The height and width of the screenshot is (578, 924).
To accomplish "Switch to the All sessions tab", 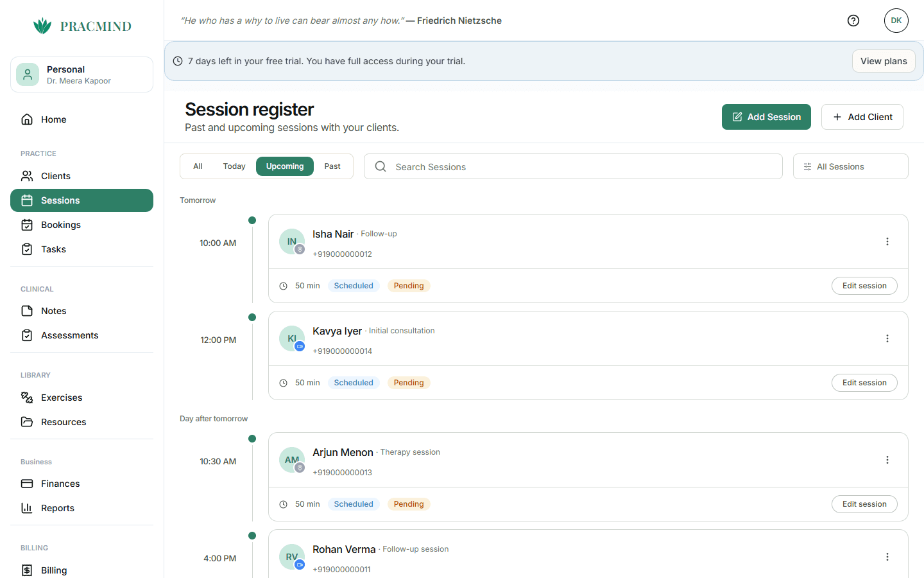I will coord(198,166).
